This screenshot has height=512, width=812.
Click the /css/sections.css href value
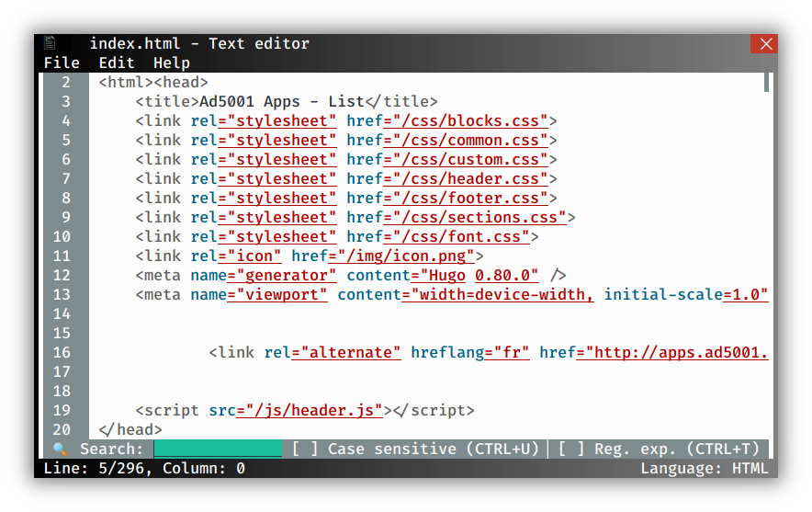[479, 217]
